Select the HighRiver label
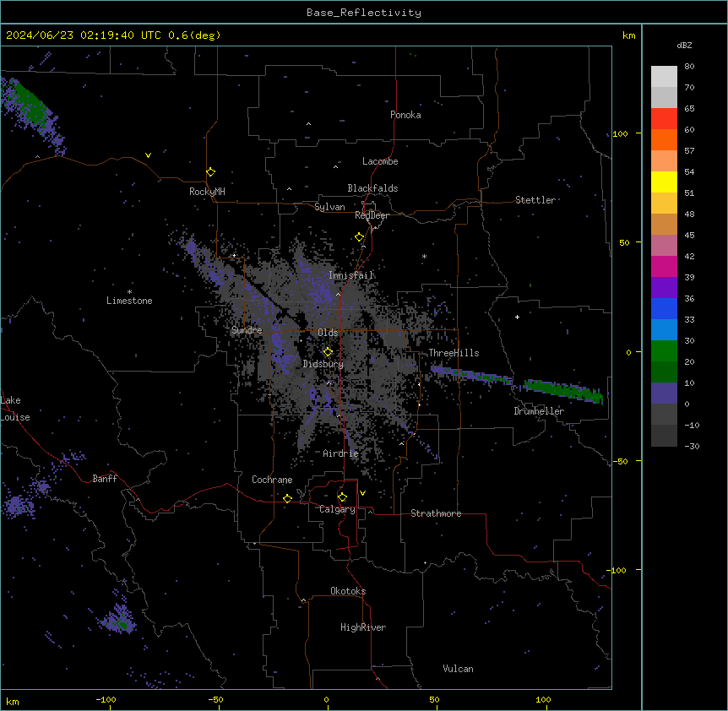Viewport: 728px width, 711px height. tap(363, 627)
